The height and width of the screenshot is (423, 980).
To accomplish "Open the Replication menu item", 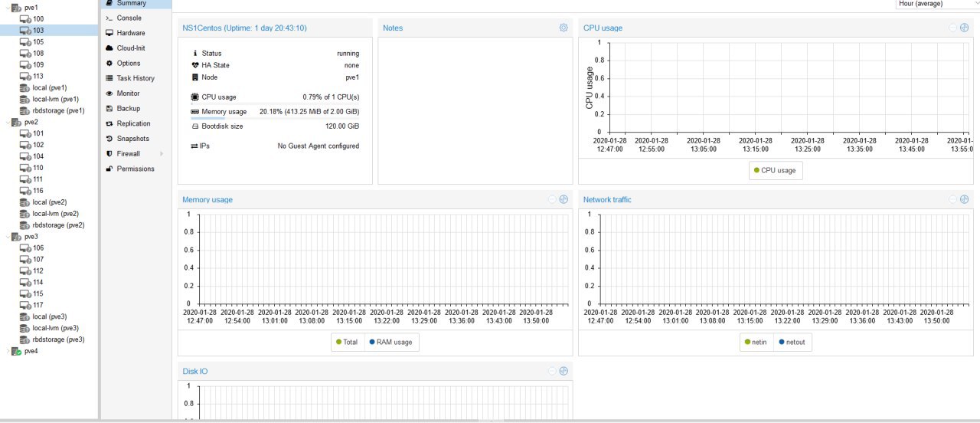I will [x=136, y=123].
